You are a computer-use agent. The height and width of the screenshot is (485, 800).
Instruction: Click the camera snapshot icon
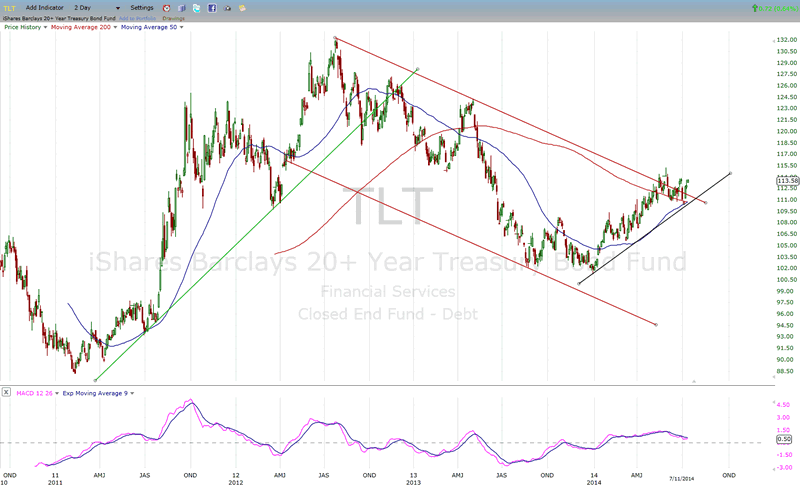pyautogui.click(x=227, y=8)
